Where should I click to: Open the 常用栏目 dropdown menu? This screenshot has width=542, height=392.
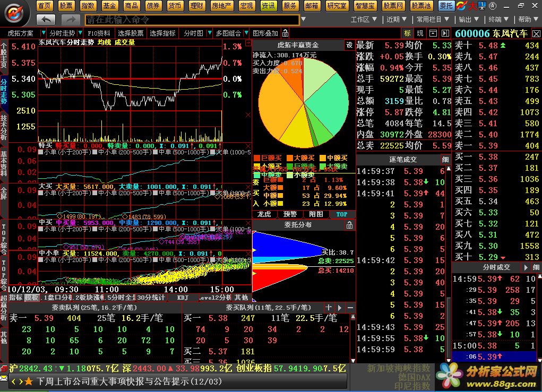pyautogui.click(x=433, y=19)
